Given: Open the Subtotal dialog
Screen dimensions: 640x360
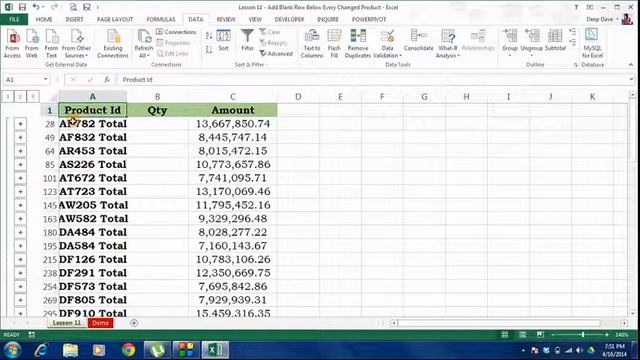Looking at the screenshot, I should 555,40.
